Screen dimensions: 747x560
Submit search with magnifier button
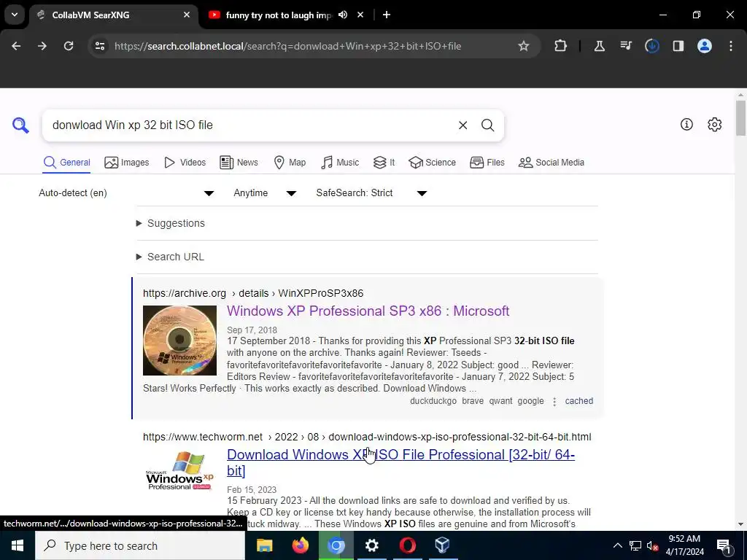[x=487, y=125]
